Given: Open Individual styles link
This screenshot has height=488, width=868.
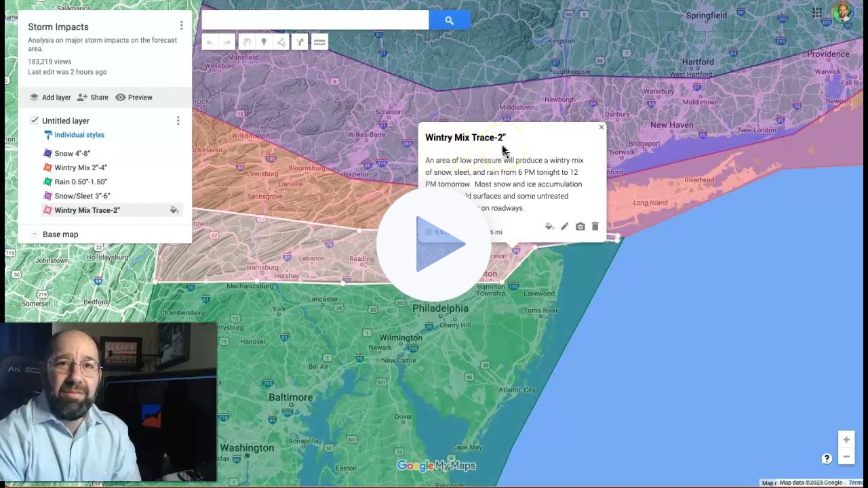Looking at the screenshot, I should coord(73,135).
